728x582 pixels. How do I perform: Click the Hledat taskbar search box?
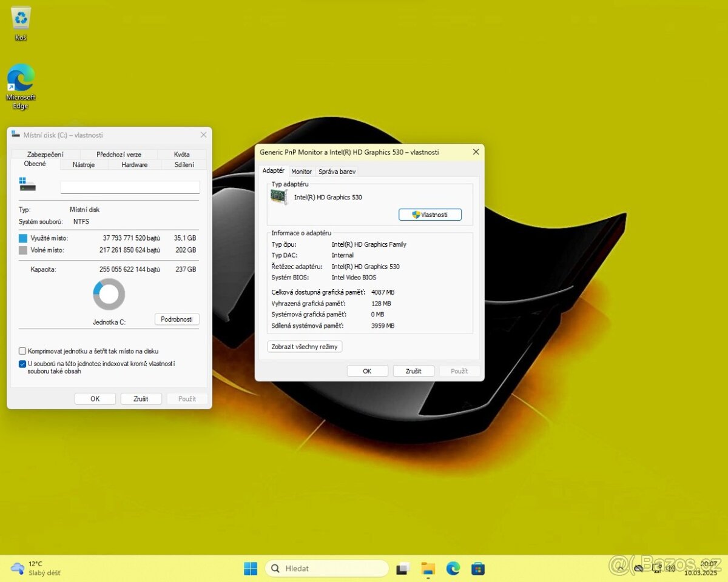[326, 569]
